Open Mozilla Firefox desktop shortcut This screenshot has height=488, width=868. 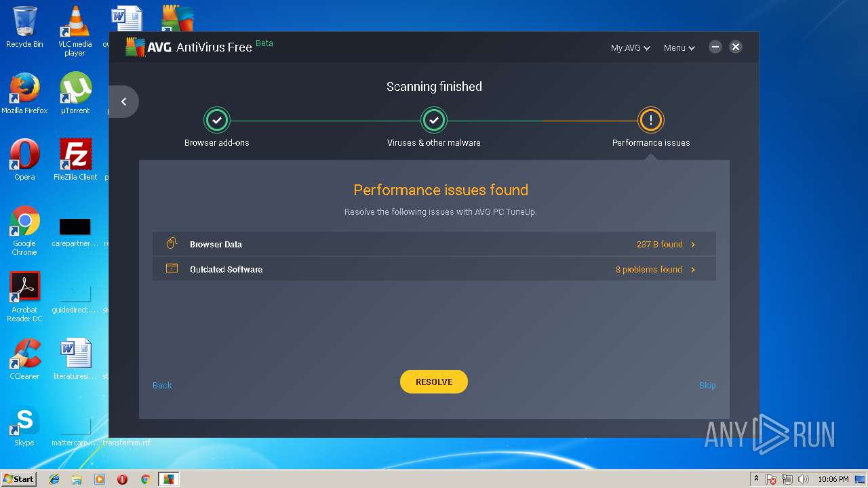(24, 94)
